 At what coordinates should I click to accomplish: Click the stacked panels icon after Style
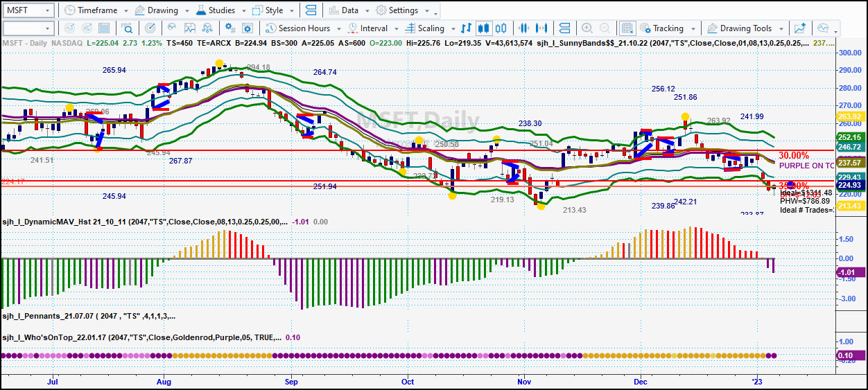(x=311, y=10)
